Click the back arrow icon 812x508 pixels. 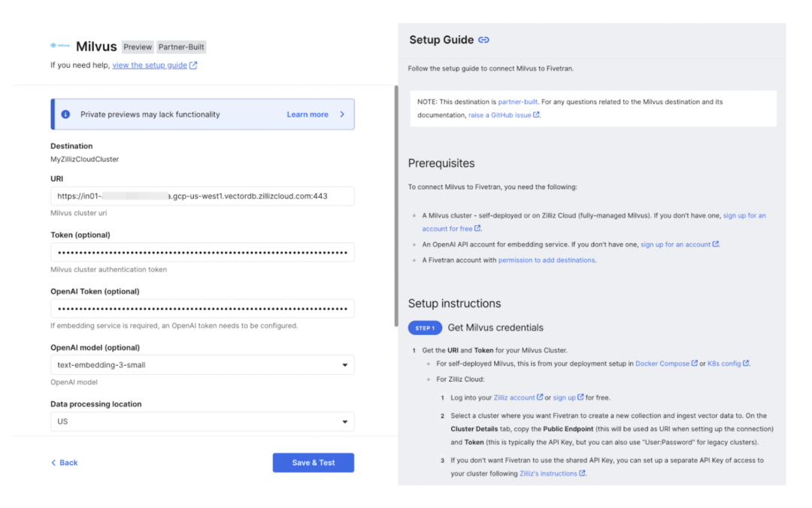click(x=53, y=463)
